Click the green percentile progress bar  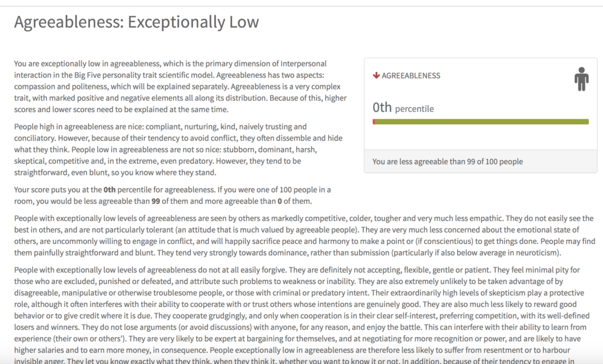(481, 121)
